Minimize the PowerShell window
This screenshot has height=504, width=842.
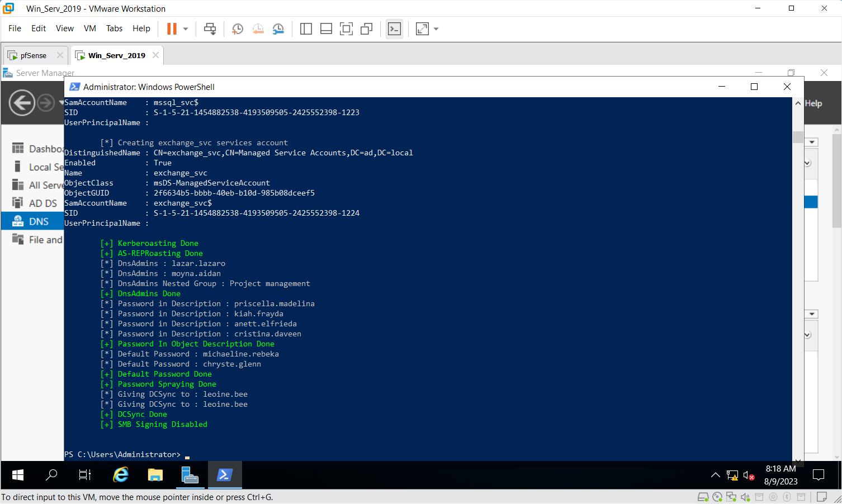tap(722, 87)
